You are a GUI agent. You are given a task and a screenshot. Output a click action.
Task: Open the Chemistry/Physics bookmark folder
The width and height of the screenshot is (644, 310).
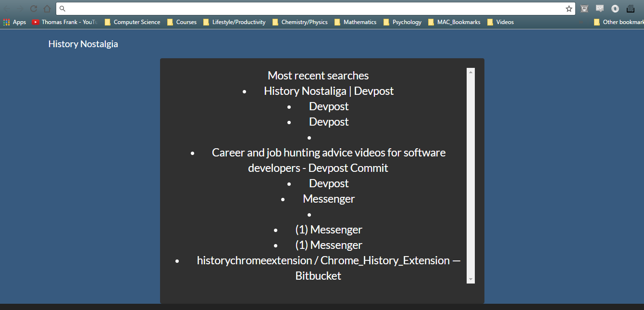click(x=300, y=22)
